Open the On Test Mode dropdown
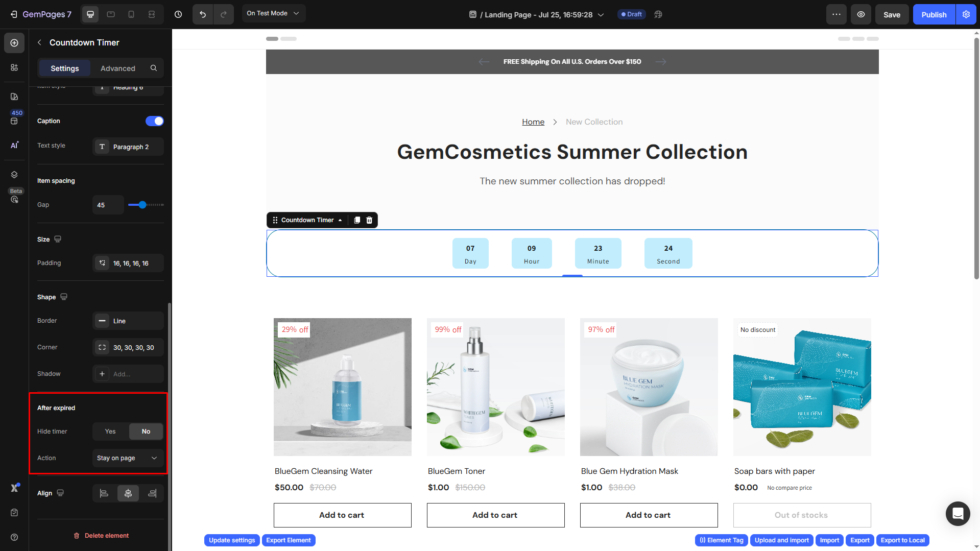This screenshot has height=551, width=980. (273, 13)
